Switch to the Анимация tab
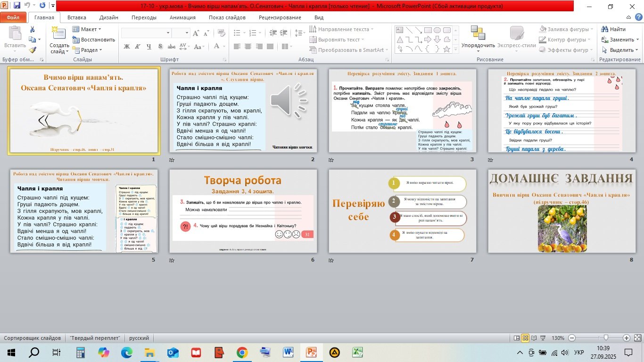 point(182,17)
